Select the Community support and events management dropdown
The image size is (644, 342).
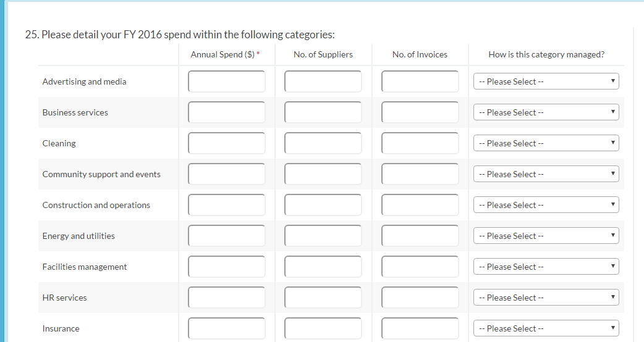(546, 174)
